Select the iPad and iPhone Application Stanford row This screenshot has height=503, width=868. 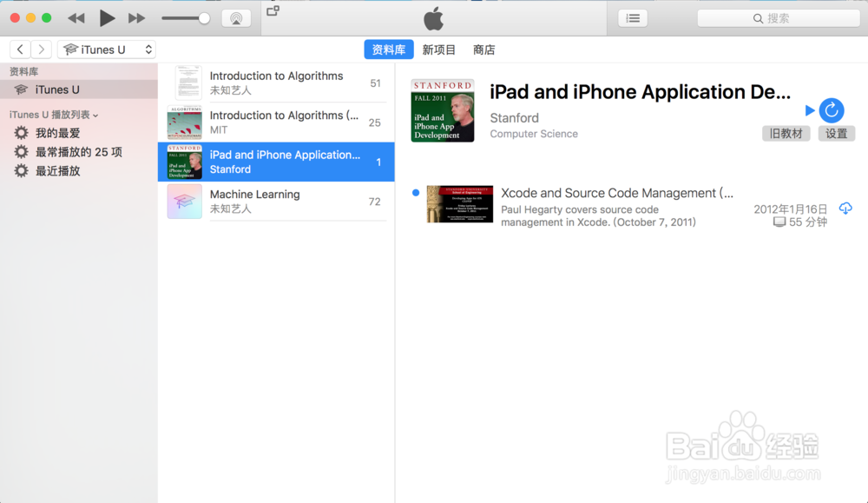click(276, 162)
